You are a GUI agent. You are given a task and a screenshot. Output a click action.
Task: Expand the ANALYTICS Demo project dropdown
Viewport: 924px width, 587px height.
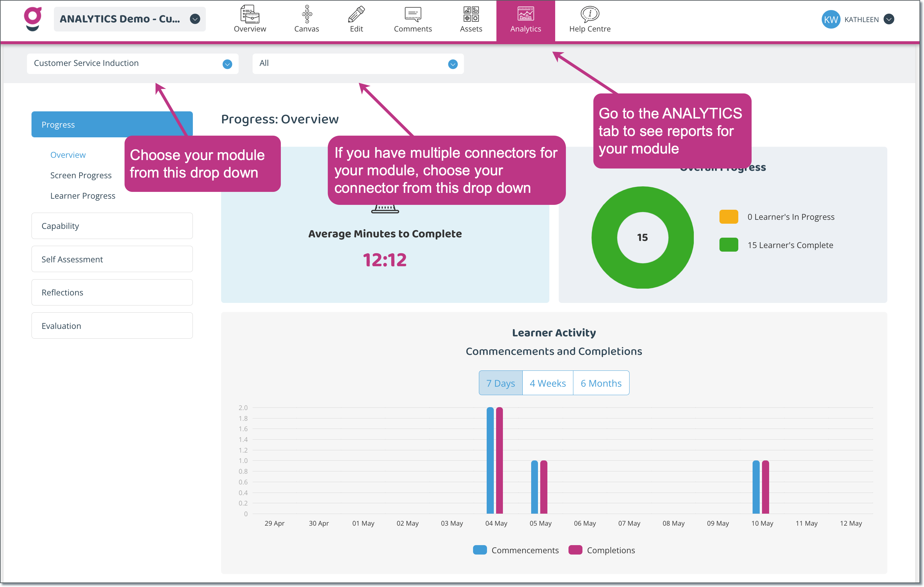[195, 19]
